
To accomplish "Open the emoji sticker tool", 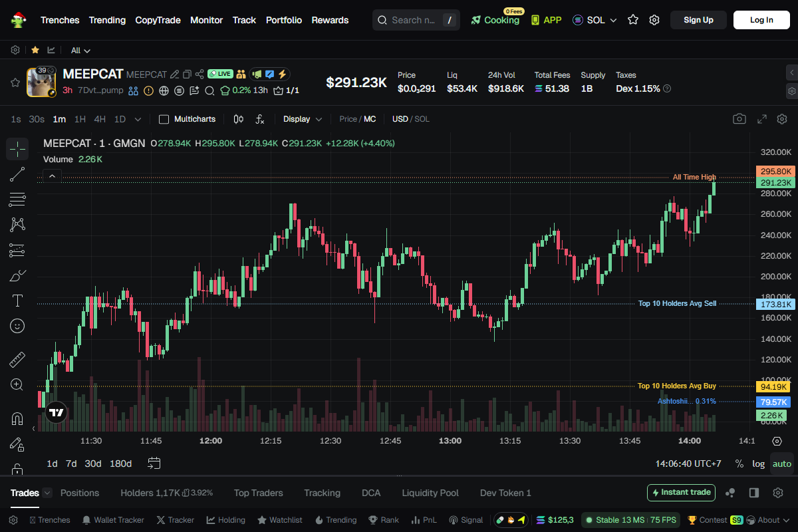I will [17, 326].
